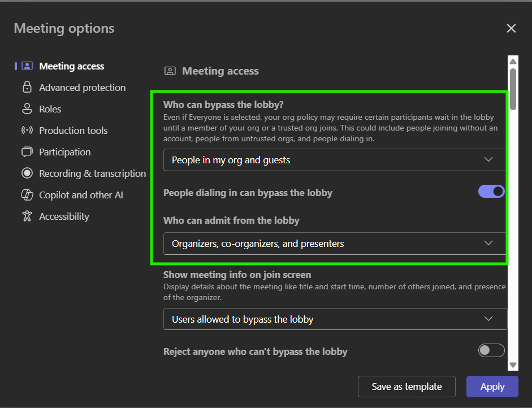Click the 'Who can admit from the lobby' label
Viewport: 532px width, 408px height.
[x=231, y=220]
